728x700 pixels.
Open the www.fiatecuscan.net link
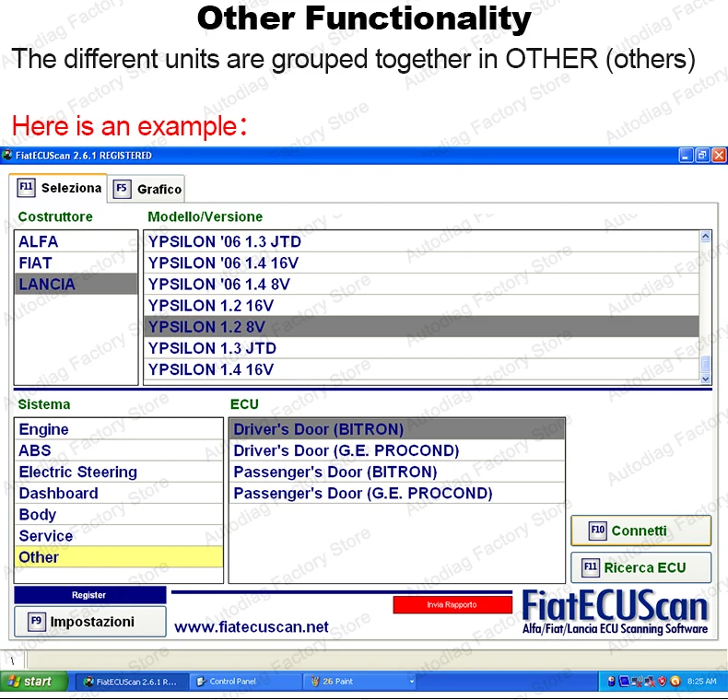point(252,627)
